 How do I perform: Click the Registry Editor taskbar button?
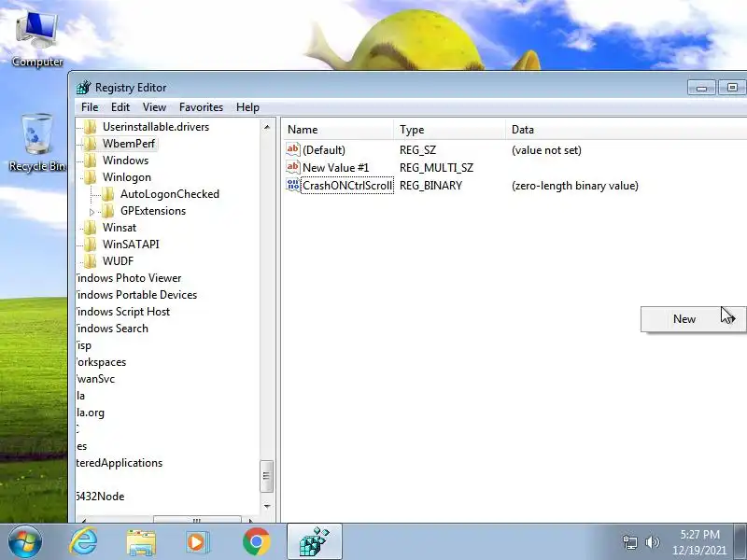[x=315, y=542]
